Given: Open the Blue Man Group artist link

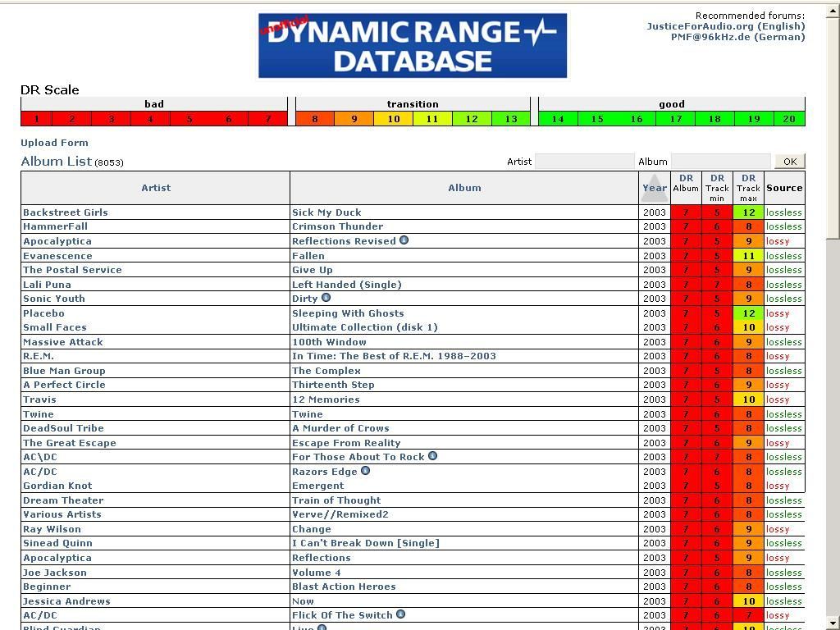Looking at the screenshot, I should (x=64, y=371).
